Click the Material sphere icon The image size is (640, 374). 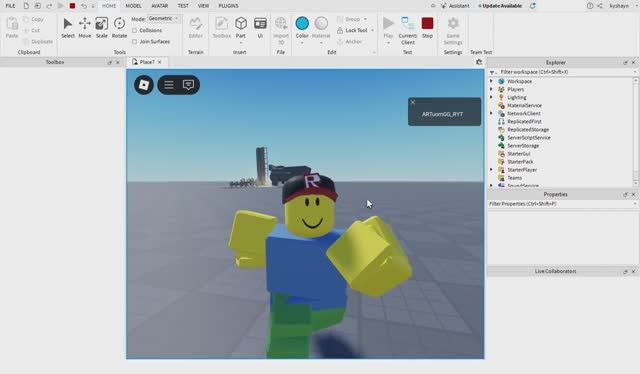(x=321, y=23)
